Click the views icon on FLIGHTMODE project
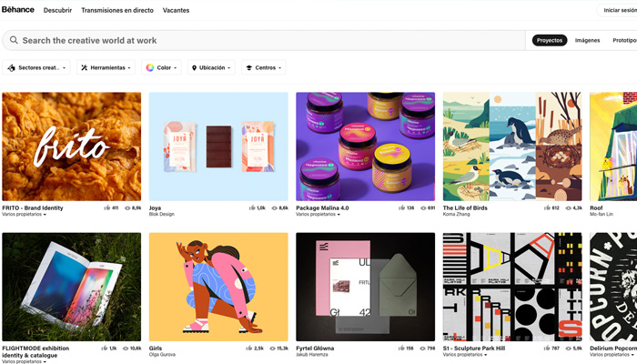 point(126,349)
